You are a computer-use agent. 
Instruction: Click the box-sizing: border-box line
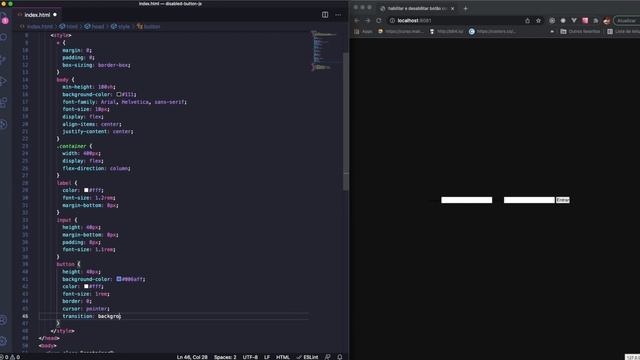pos(96,65)
